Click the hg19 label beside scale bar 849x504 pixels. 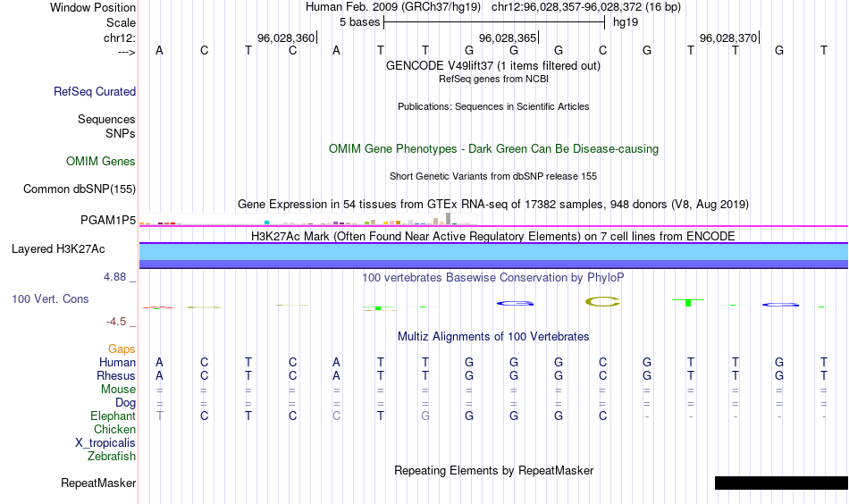626,22
